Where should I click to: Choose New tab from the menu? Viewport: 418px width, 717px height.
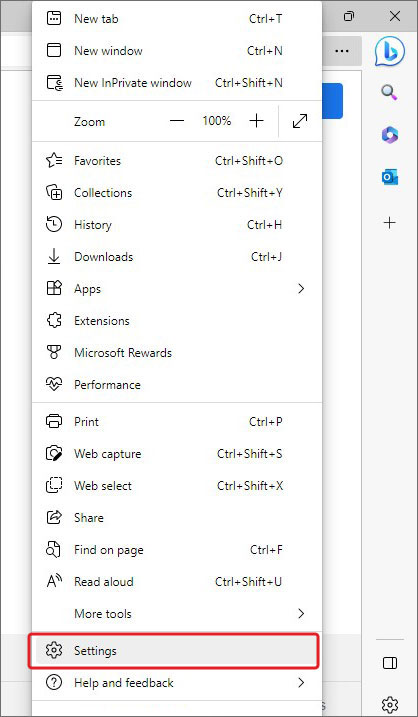coord(177,19)
